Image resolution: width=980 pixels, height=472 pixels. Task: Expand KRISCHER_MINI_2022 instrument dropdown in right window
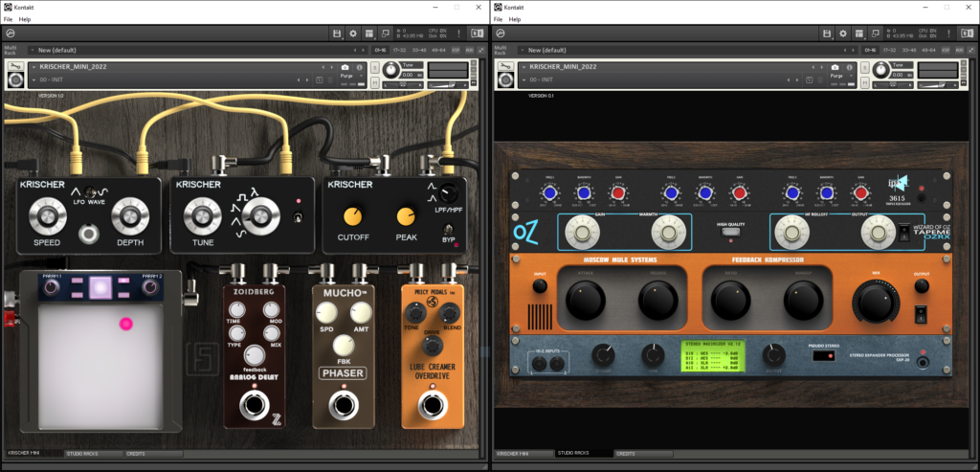tap(523, 67)
